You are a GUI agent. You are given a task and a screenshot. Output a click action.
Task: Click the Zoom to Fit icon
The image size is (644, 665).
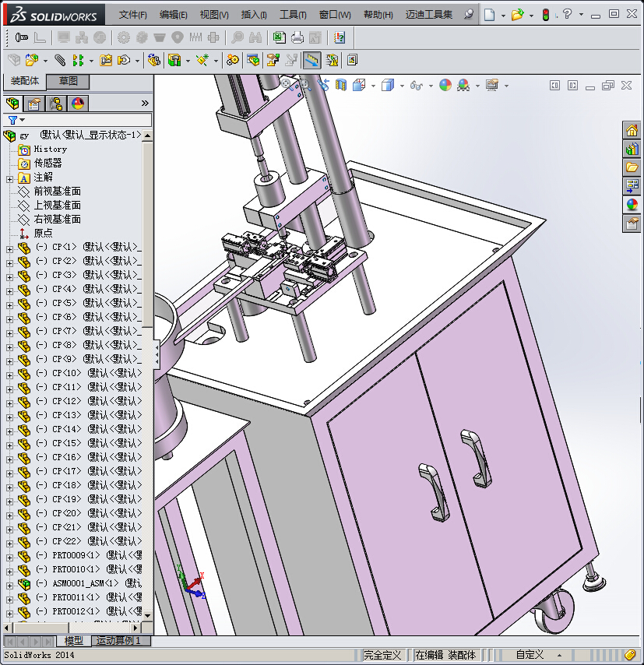click(x=287, y=83)
